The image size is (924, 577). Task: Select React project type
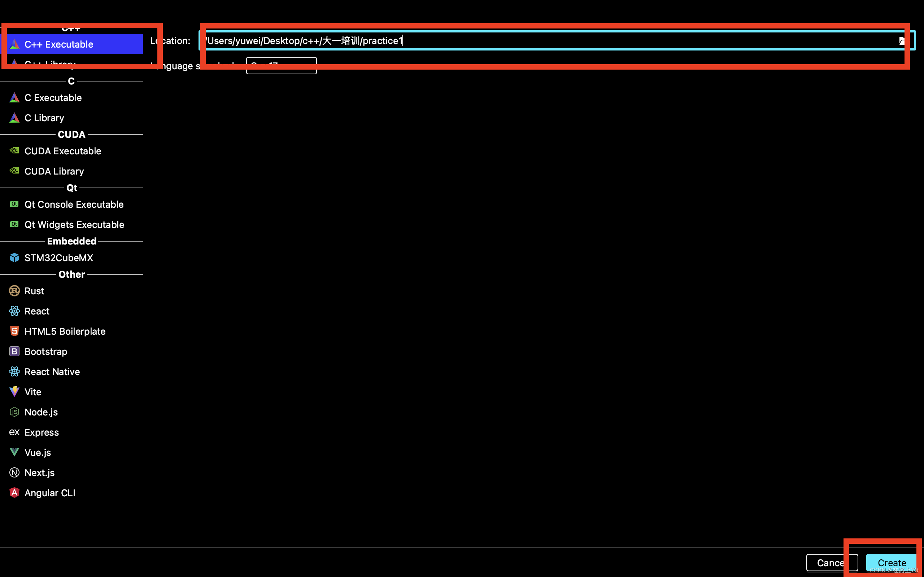click(36, 311)
